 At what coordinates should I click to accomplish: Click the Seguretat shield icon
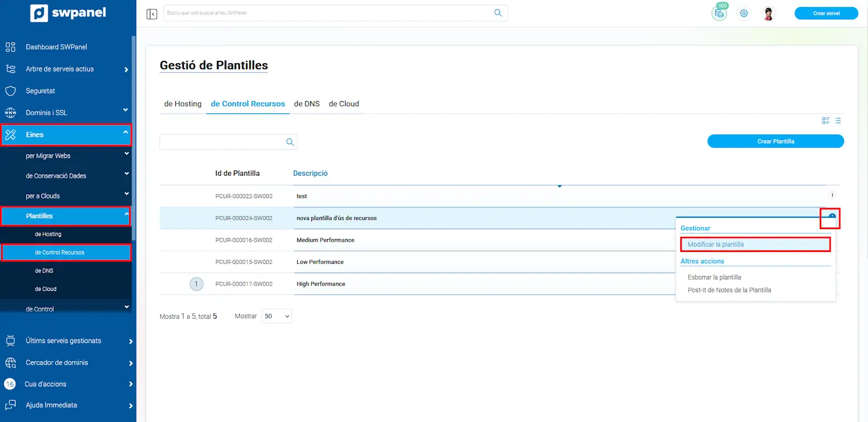coord(10,91)
